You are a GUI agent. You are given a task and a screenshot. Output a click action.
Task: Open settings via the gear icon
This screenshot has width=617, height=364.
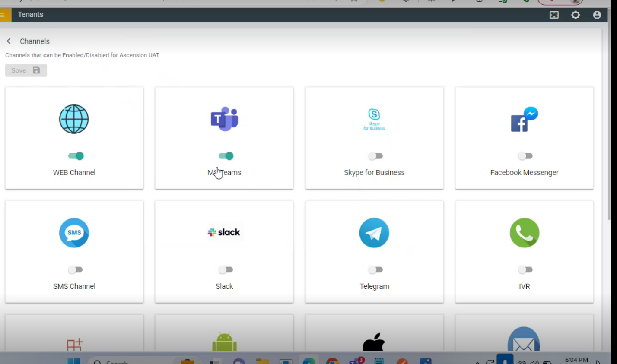576,15
